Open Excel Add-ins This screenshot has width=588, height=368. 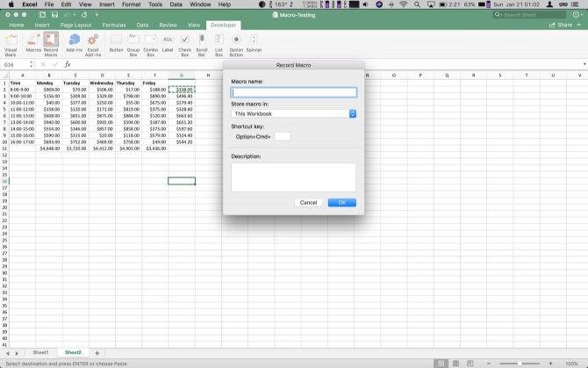click(93, 45)
